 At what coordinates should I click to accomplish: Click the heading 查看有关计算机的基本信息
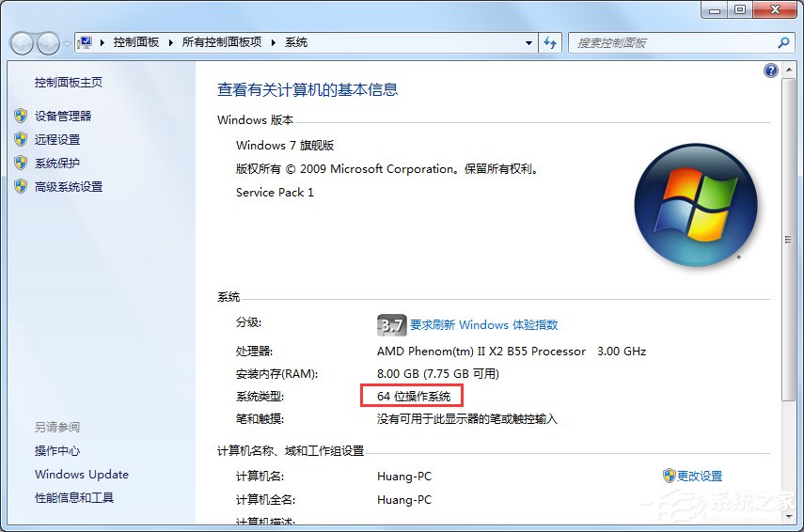coord(307,89)
